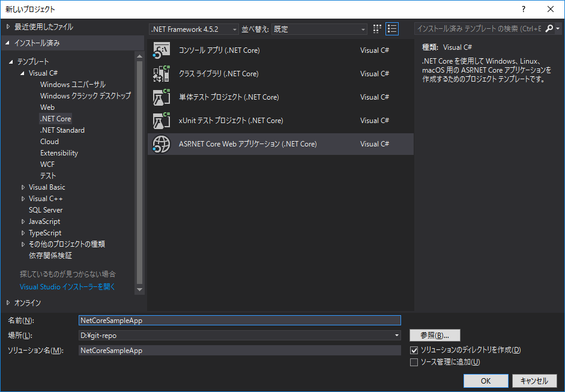This screenshot has width=565, height=392.
Task: Select the .NET Standard tree node
Action: (x=62, y=130)
